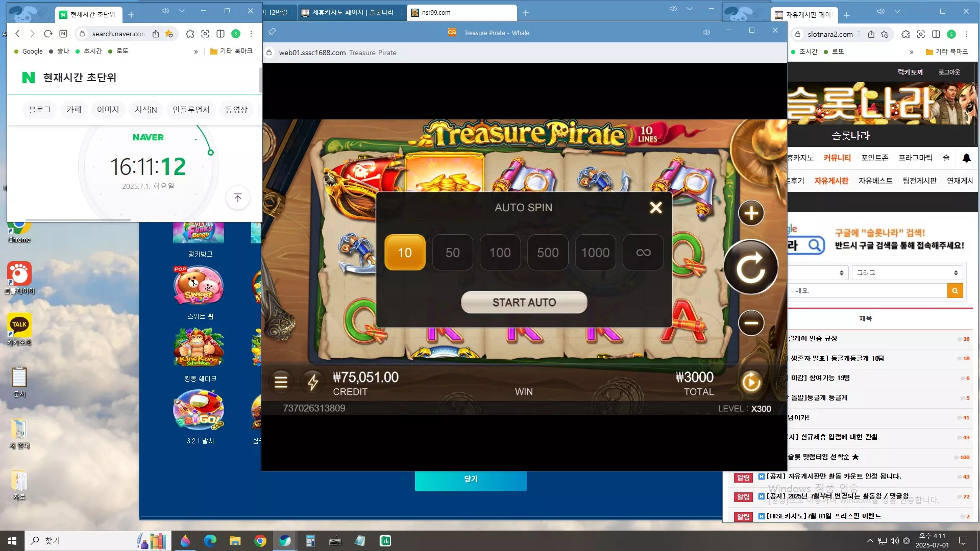Open File Explorer from the taskbar
Viewport: 980px width, 551px height.
click(x=235, y=541)
